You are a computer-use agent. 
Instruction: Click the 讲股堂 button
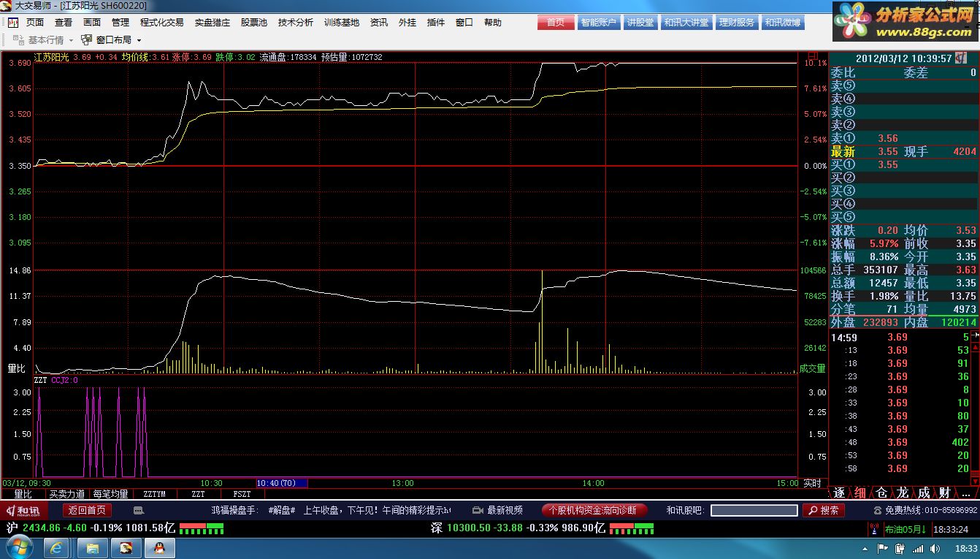coord(640,23)
